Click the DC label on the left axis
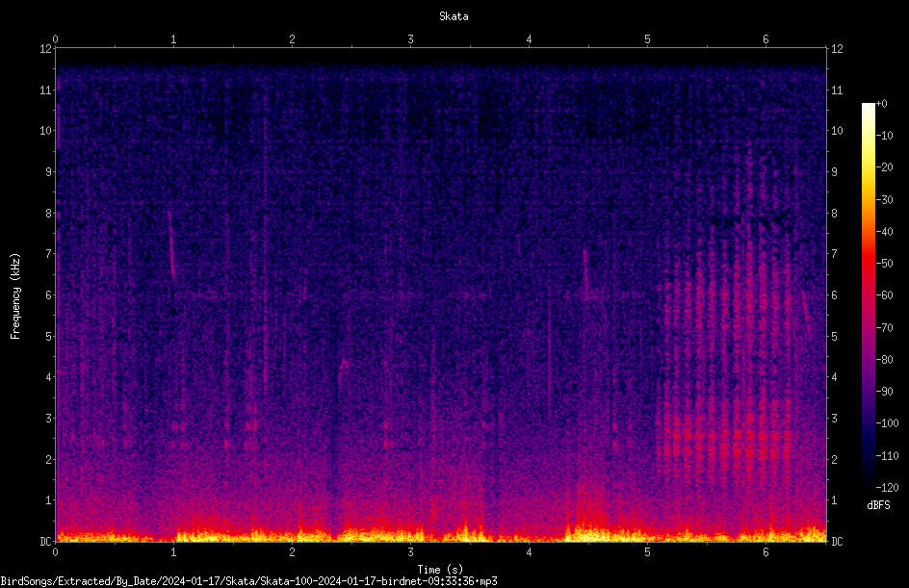 (x=45, y=541)
